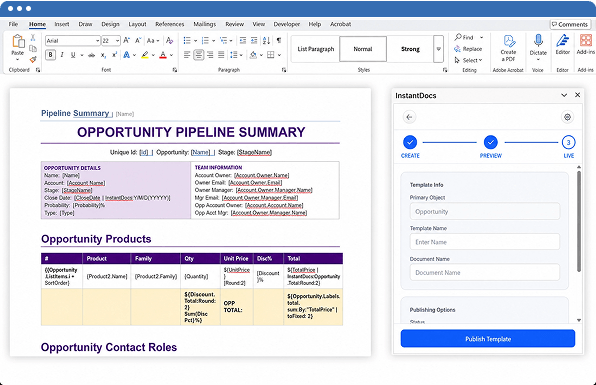The width and height of the screenshot is (596, 385).
Task: Open the File menu tab
Action: (x=13, y=24)
